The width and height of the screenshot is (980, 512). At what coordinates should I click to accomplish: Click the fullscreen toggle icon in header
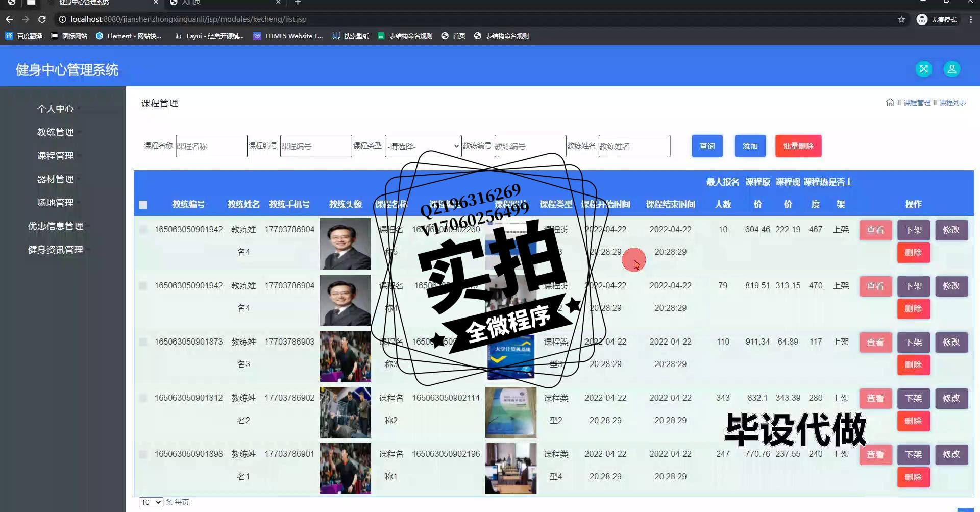(x=923, y=69)
